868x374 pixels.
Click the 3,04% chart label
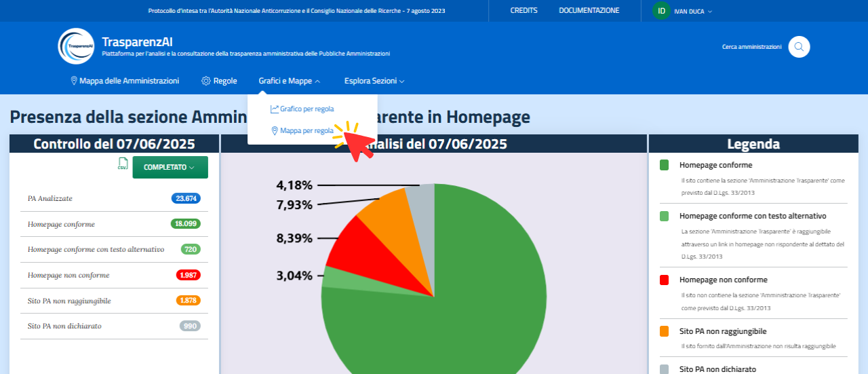click(x=294, y=276)
